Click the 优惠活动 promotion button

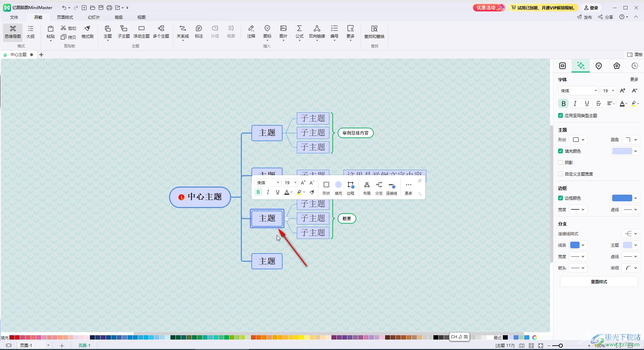tap(489, 7)
